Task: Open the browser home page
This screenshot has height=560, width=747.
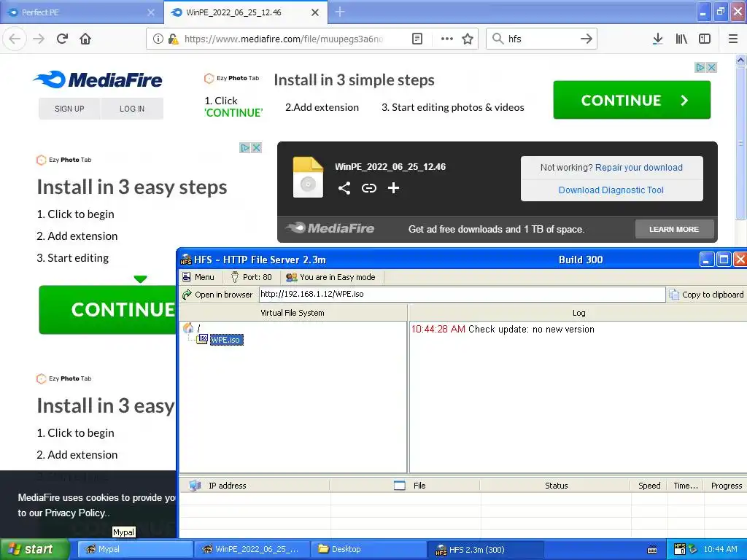Action: (85, 39)
